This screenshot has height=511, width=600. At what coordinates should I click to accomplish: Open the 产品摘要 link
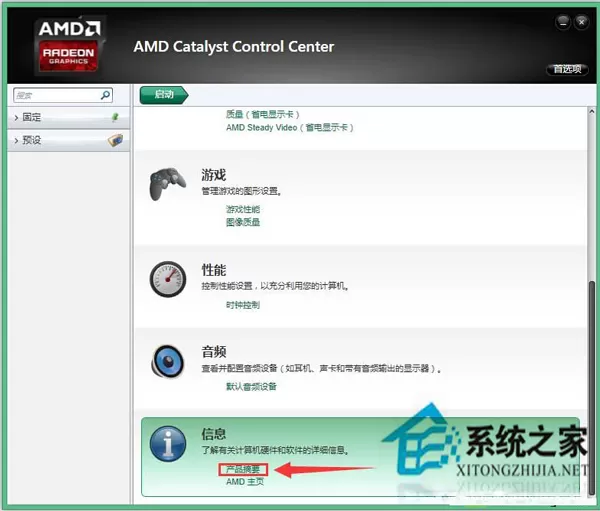(243, 469)
